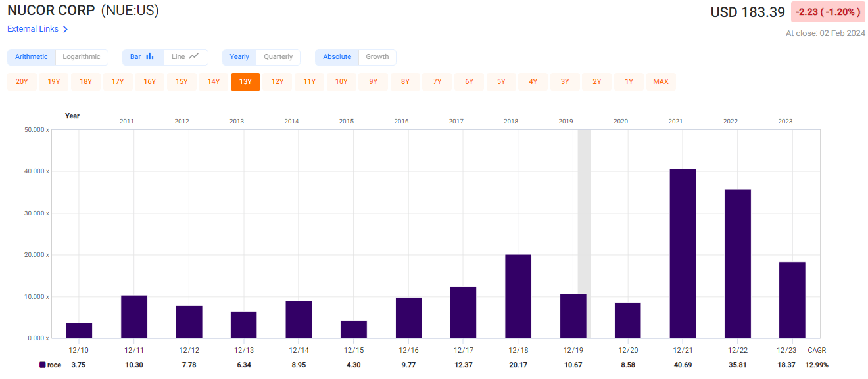Switch to Quarterly data
The width and height of the screenshot is (868, 379).
[277, 57]
